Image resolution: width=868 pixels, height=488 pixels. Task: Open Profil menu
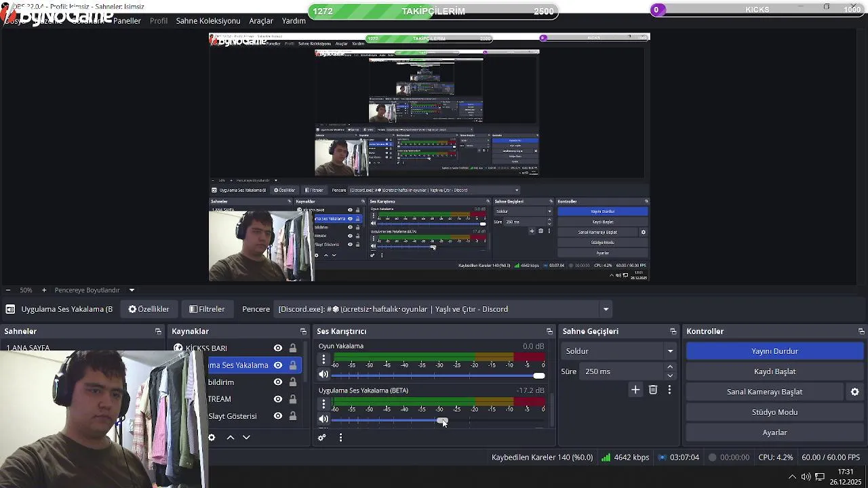click(159, 21)
